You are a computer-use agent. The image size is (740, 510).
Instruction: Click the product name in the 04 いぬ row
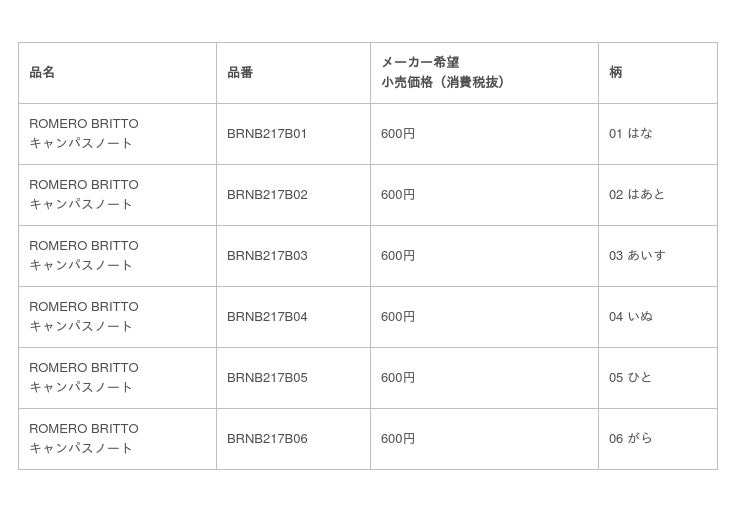pos(83,316)
